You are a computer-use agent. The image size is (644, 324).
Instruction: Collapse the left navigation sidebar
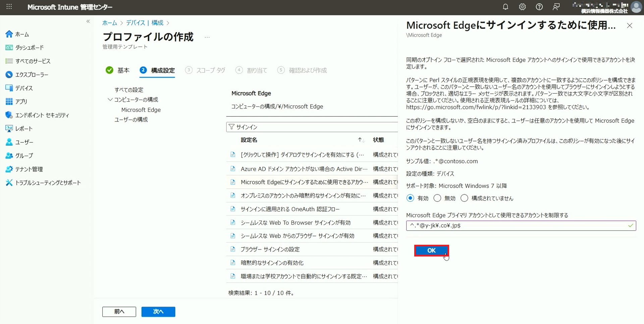(x=88, y=21)
